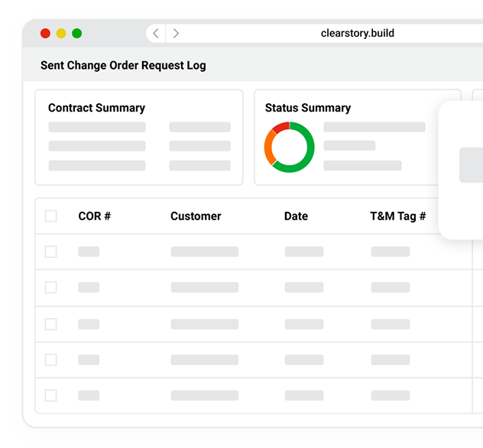Image resolution: width=483 pixels, height=448 pixels.
Task: Click the browser forward arrow
Action: coord(177,33)
